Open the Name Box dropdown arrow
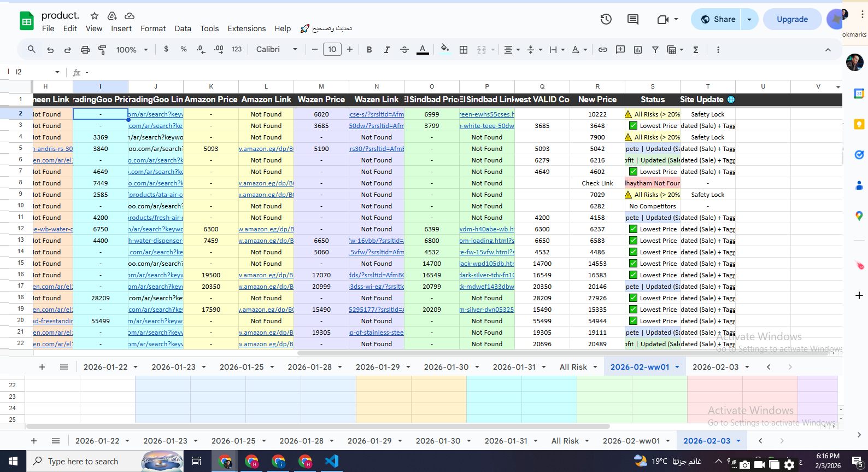The image size is (868, 472). click(x=57, y=72)
